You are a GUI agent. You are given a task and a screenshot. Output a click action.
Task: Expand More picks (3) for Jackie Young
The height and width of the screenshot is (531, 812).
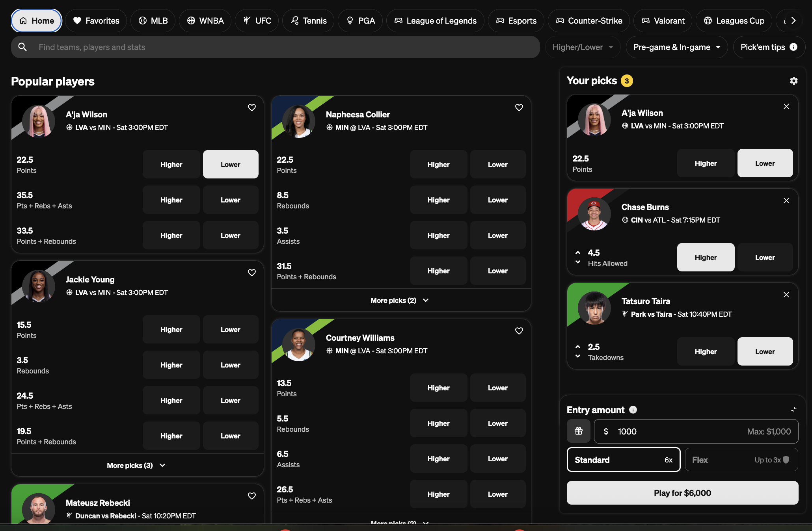tap(137, 465)
